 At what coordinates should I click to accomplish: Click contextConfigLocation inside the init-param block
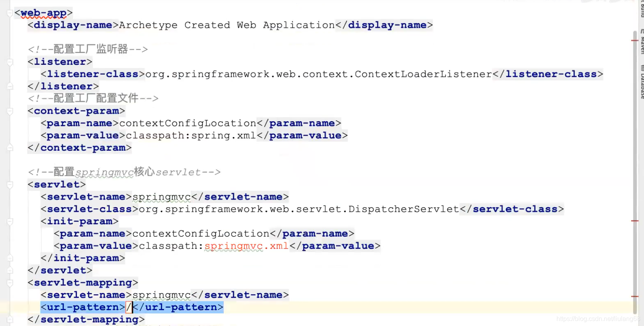(201, 234)
